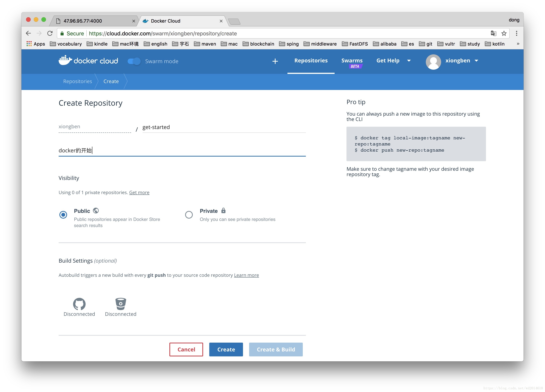Focus the get-started repository name field
This screenshot has height=392, width=545.
(224, 127)
